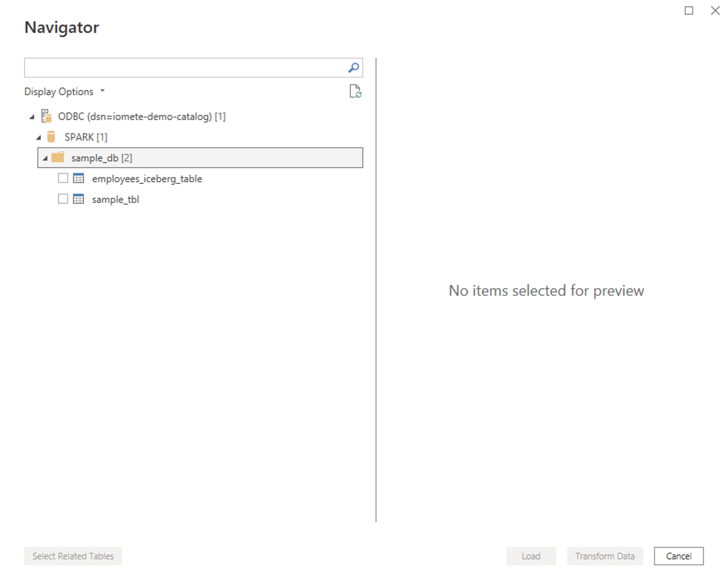This screenshot has height=579, width=728.
Task: Select the ODBC (dsn=iomete-demo-catalog) label
Action: (142, 117)
